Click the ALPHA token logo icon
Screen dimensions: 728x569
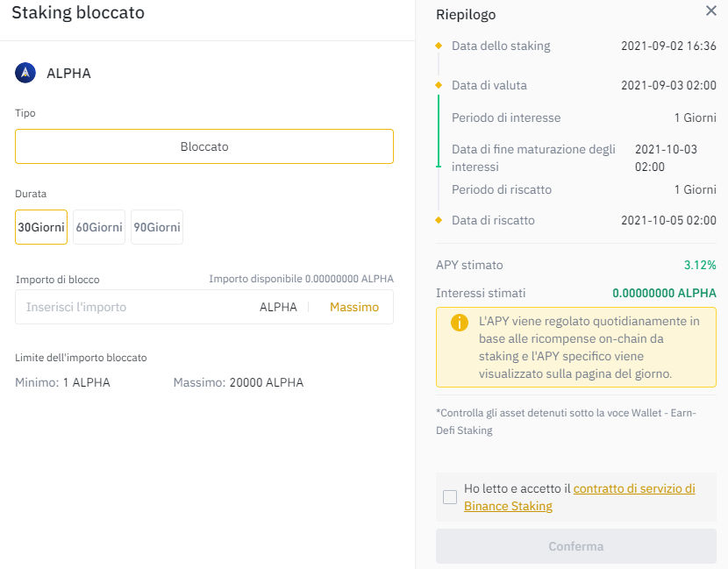25,73
